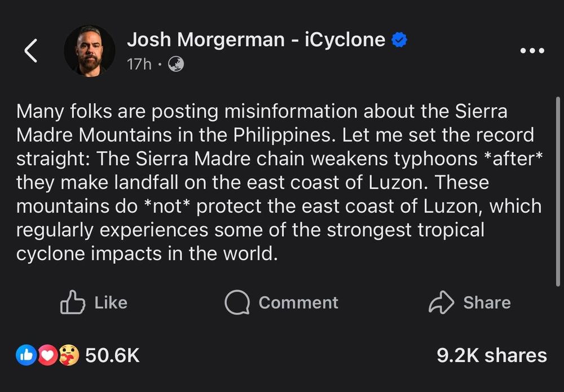
Task: Tap the care hug reaction emoji
Action: tap(68, 355)
